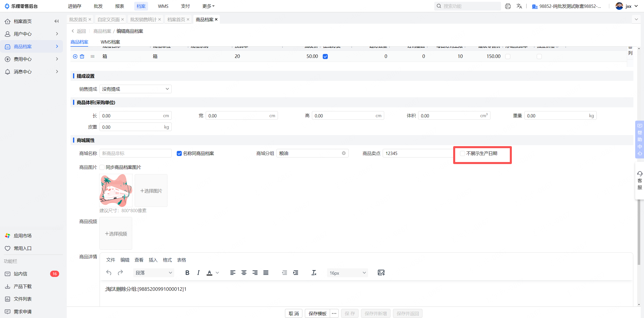Open the 进销存 top menu
The height and width of the screenshot is (318, 644).
pos(75,6)
